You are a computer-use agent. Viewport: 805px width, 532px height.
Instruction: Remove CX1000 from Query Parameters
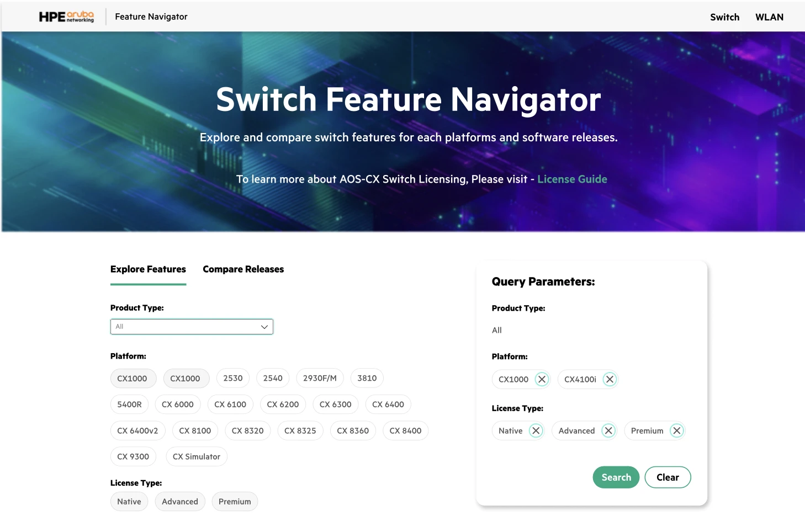click(542, 379)
